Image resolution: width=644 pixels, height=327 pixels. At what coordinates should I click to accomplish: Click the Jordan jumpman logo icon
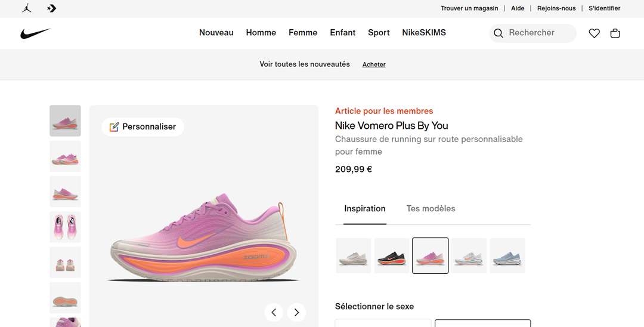pyautogui.click(x=27, y=8)
